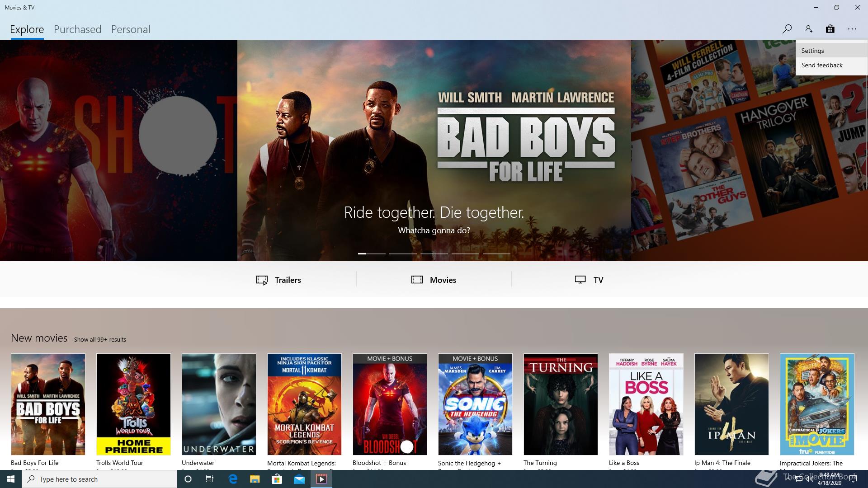The width and height of the screenshot is (868, 488).
Task: Choose Send feedback menu entry
Action: point(831,65)
